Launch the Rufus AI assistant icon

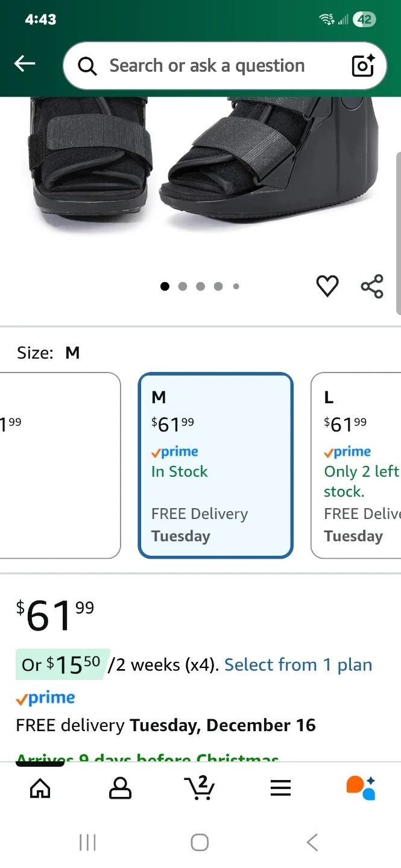pyautogui.click(x=361, y=787)
